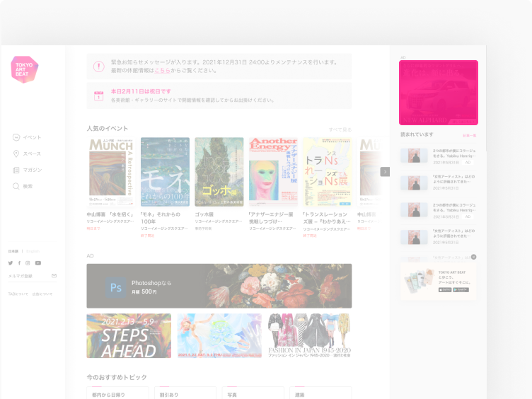Open the Munch exhibition poster
The width and height of the screenshot is (532, 399).
tap(111, 172)
